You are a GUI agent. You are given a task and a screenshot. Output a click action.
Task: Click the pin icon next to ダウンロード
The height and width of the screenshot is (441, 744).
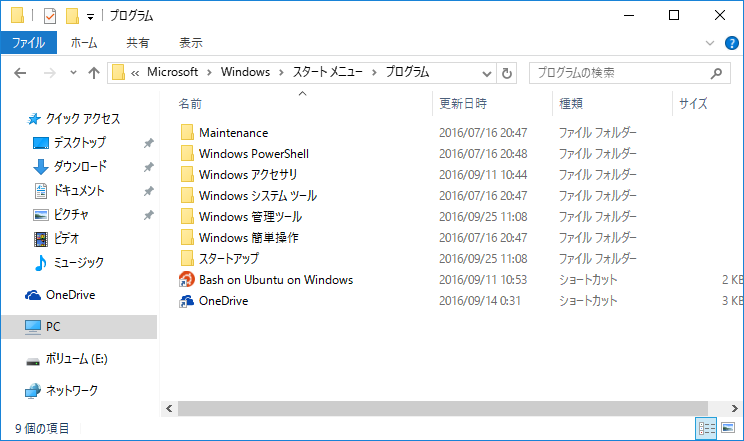coord(149,167)
